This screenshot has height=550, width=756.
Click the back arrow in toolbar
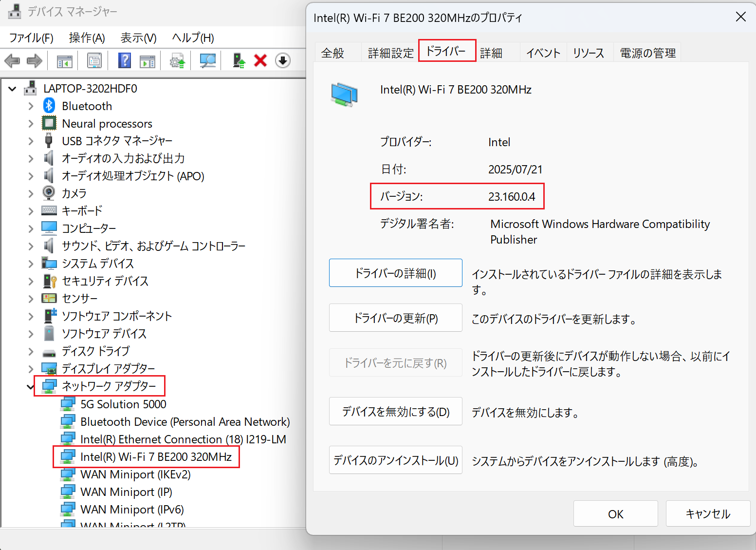click(12, 61)
